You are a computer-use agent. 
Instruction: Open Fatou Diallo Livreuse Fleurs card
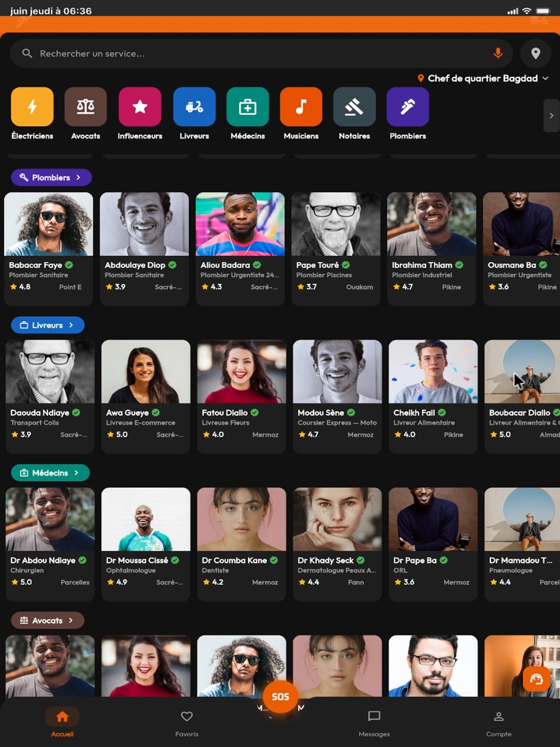coord(241,397)
